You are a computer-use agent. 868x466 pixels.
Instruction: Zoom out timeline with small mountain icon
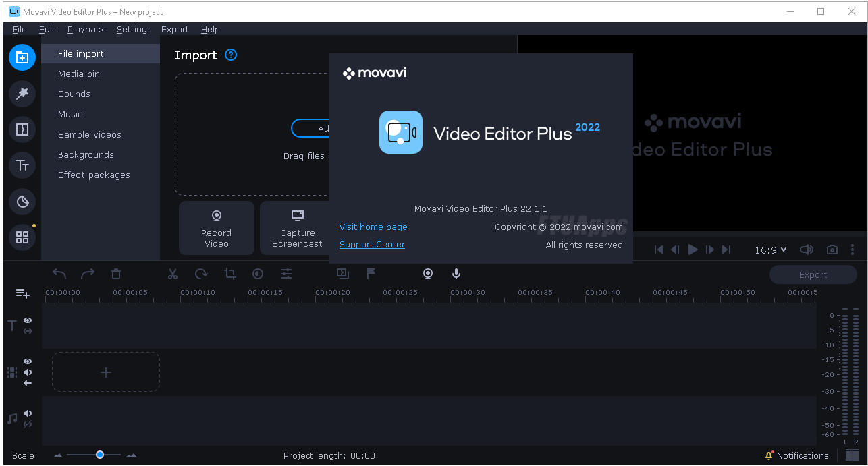coord(58,455)
